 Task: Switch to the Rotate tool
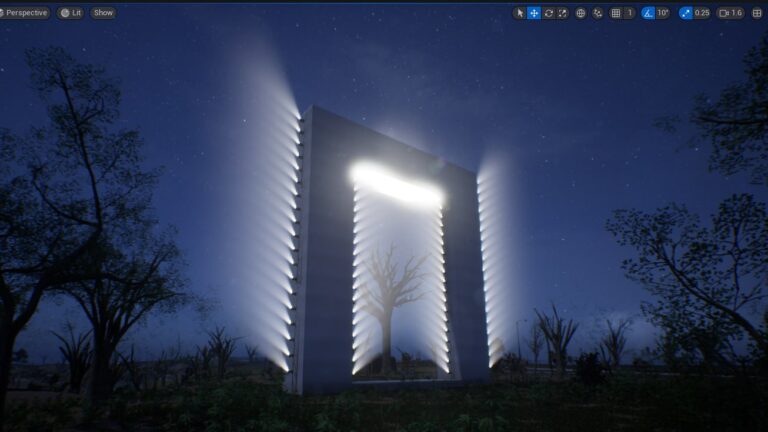coord(548,13)
